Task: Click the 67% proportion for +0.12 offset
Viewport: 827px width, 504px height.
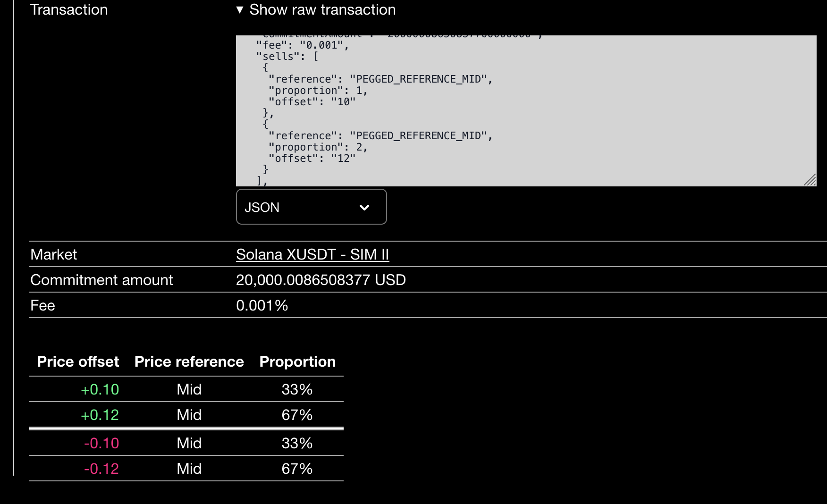Action: point(297,415)
